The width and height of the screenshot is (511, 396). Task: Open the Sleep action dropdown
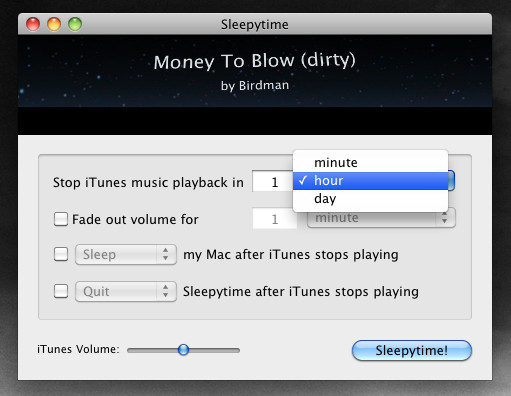click(126, 255)
